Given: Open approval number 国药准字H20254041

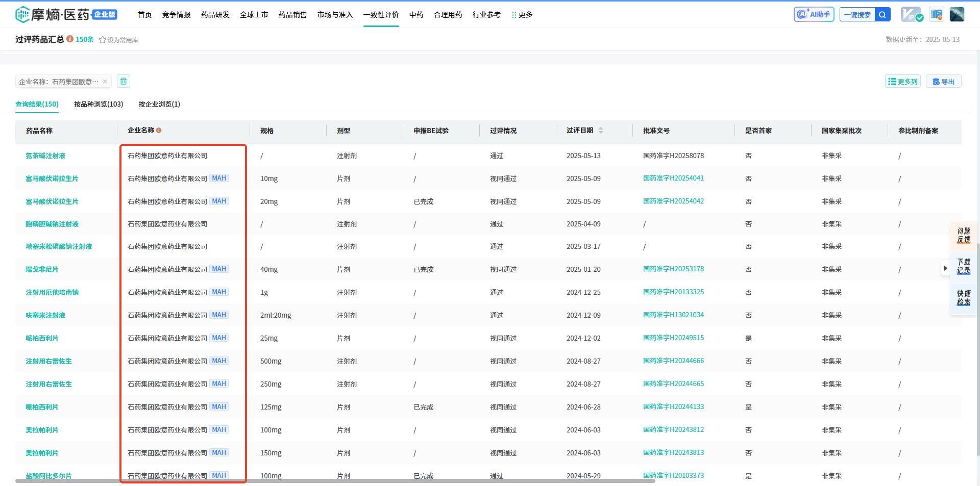Looking at the screenshot, I should [x=674, y=178].
